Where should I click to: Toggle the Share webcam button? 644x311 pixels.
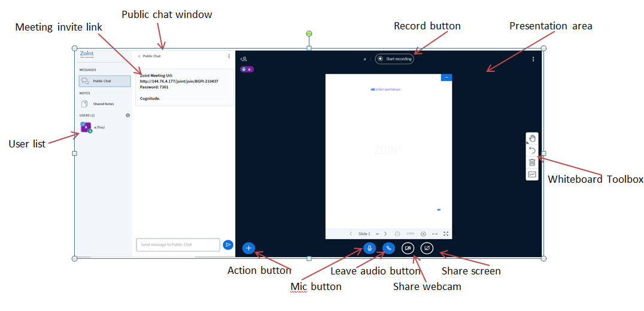tap(408, 248)
